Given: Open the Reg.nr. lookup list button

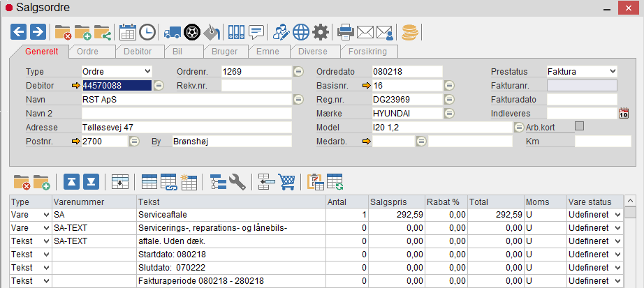Looking at the screenshot, I should pyautogui.click(x=450, y=99).
